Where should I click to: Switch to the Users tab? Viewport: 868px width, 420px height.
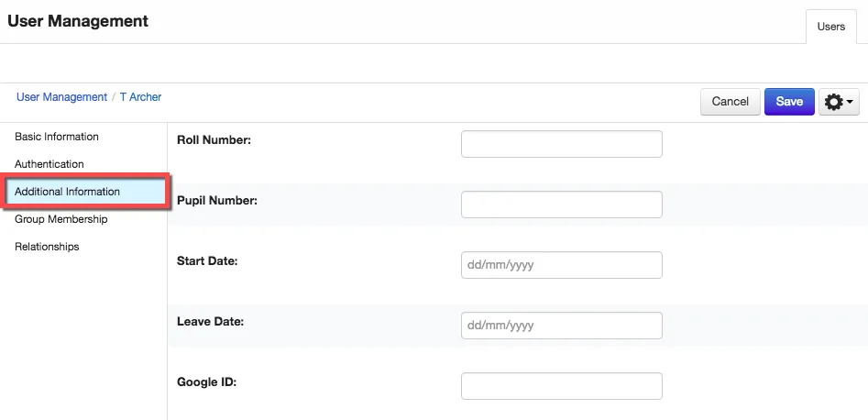point(831,27)
